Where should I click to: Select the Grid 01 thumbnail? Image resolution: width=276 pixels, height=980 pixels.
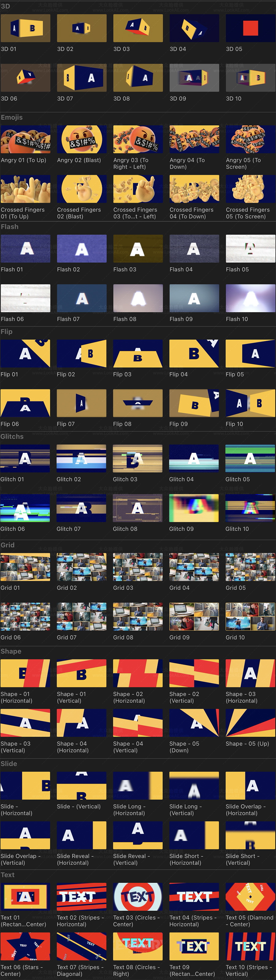coord(25,567)
